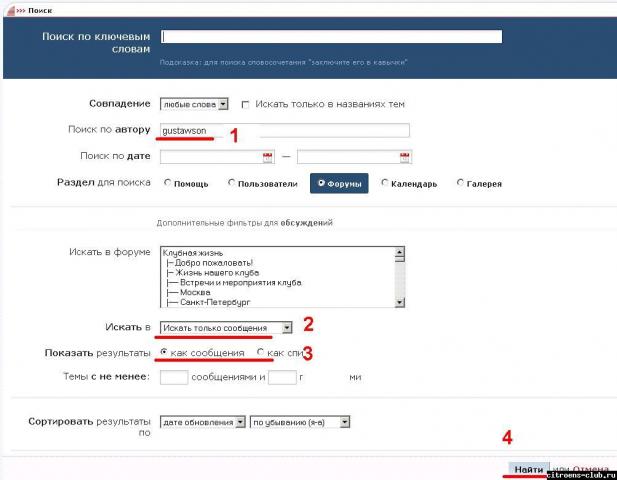Click the keyword search text field
The image size is (617, 480).
pyautogui.click(x=331, y=38)
